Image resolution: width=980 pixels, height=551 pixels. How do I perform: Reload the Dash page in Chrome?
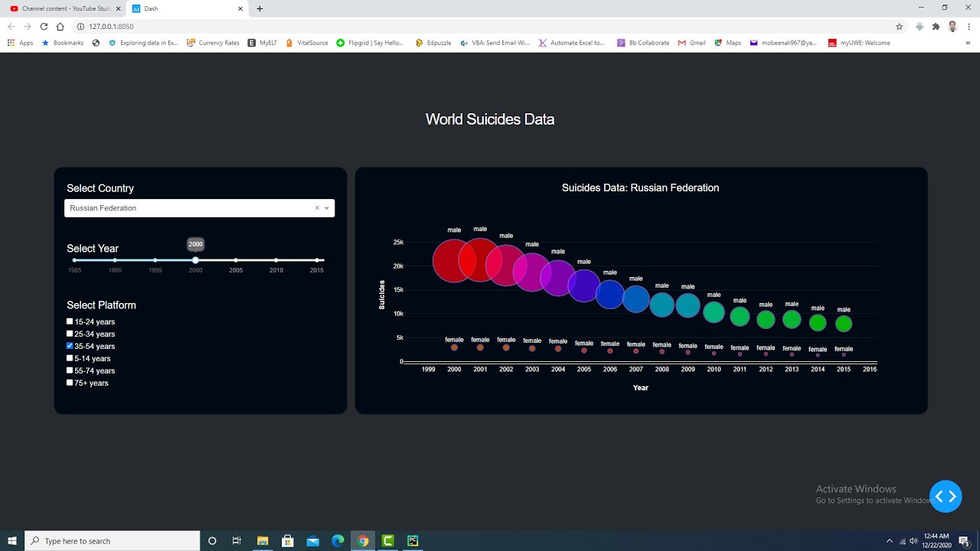point(44,25)
